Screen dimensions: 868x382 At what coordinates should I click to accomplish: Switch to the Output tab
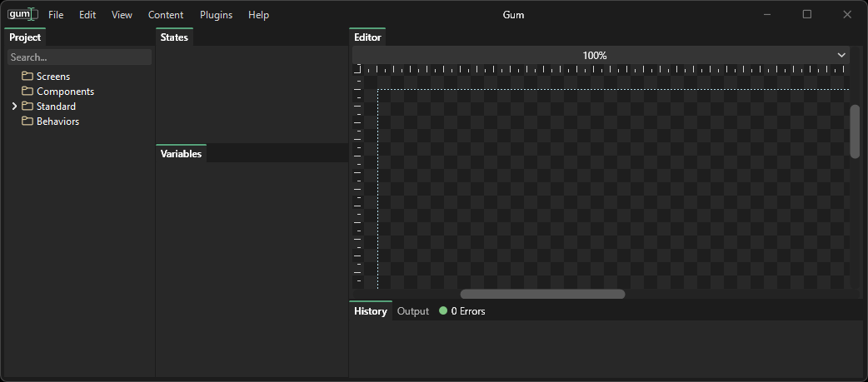tap(412, 311)
